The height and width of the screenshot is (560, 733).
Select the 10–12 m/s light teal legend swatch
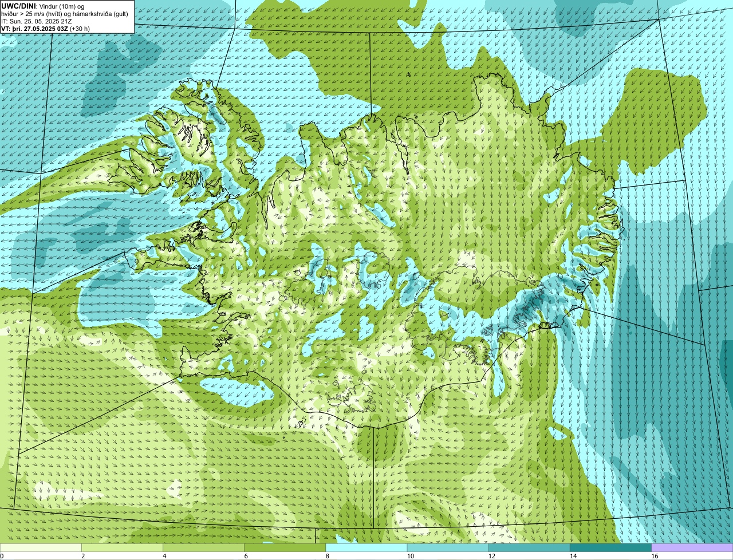coord(448,547)
